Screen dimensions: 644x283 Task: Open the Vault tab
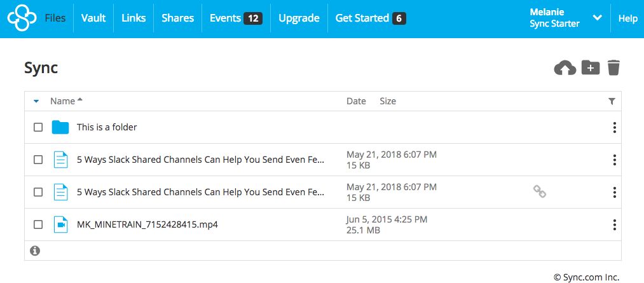click(93, 18)
